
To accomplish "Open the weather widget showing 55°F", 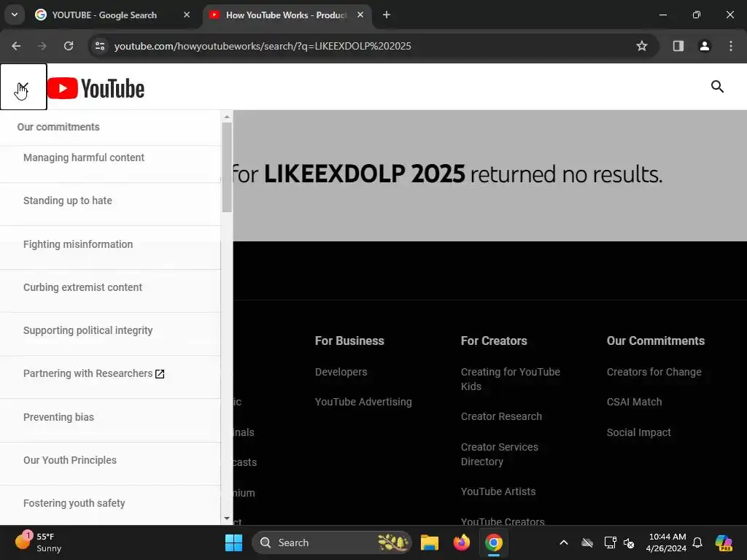I will click(x=38, y=542).
